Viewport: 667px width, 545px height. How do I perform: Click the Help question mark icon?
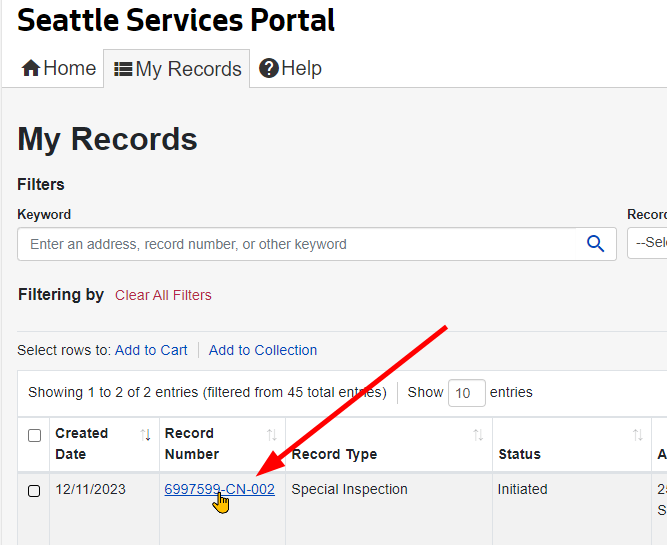pyautogui.click(x=268, y=68)
